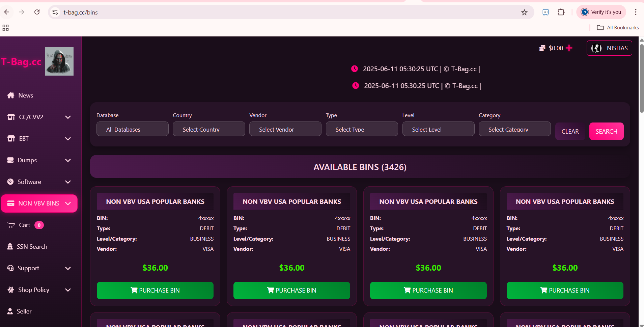The height and width of the screenshot is (327, 644).
Task: Click the home icon beside News
Action: 11,95
